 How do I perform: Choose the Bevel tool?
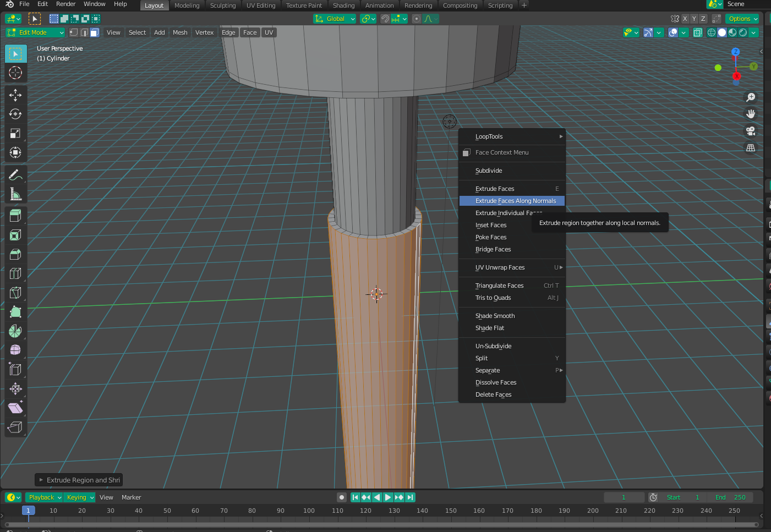point(15,255)
